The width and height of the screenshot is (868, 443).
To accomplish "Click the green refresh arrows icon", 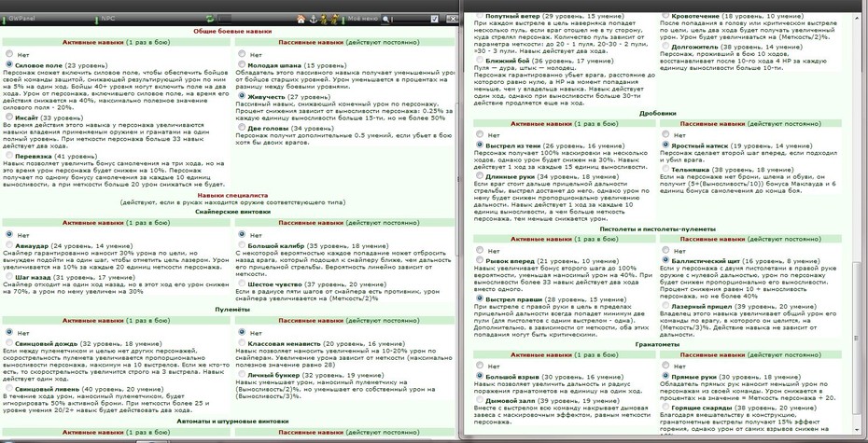I will coord(210,20).
